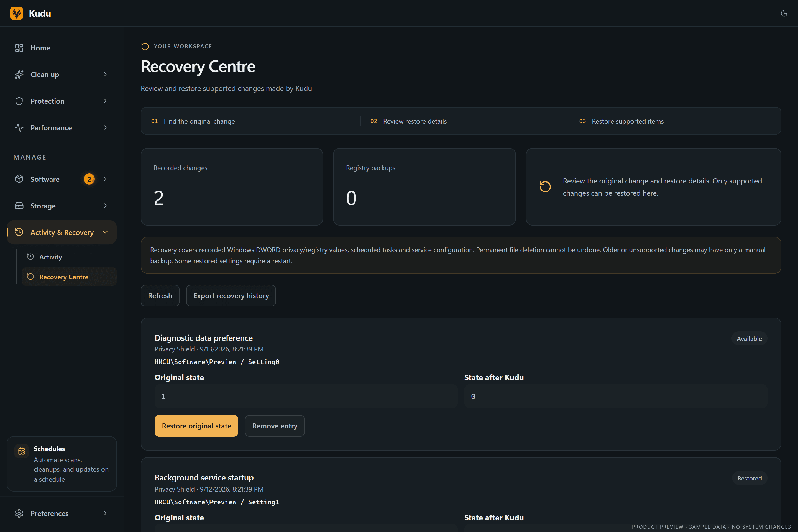Collapse Activity & Recovery chevron

coord(105,232)
